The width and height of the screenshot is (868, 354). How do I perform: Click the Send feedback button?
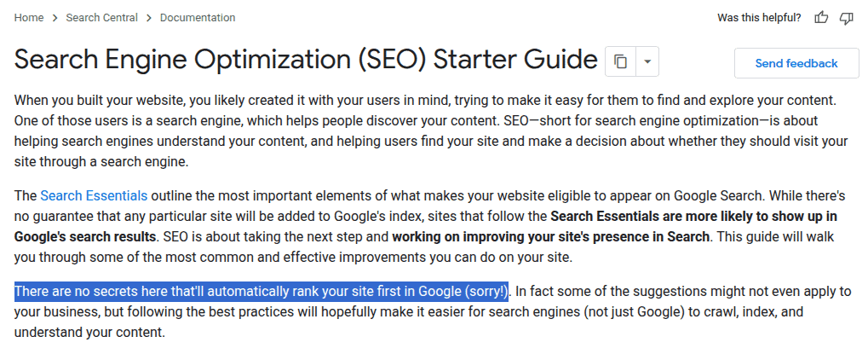pyautogui.click(x=796, y=63)
